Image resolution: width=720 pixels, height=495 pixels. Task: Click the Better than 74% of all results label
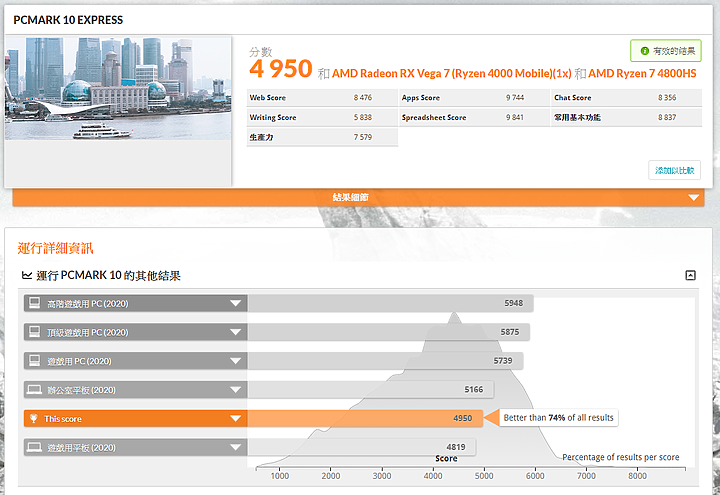pos(558,418)
